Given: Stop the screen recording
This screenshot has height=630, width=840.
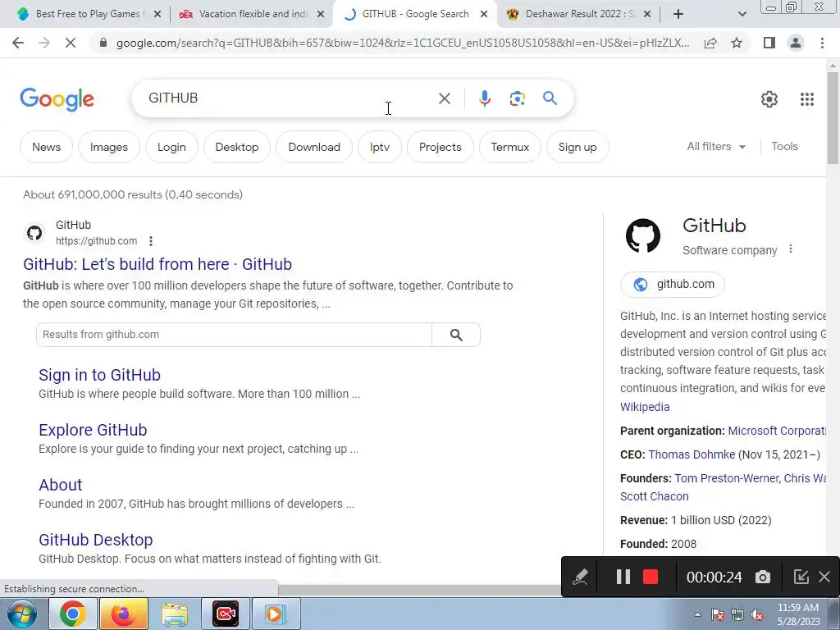Looking at the screenshot, I should (x=651, y=577).
